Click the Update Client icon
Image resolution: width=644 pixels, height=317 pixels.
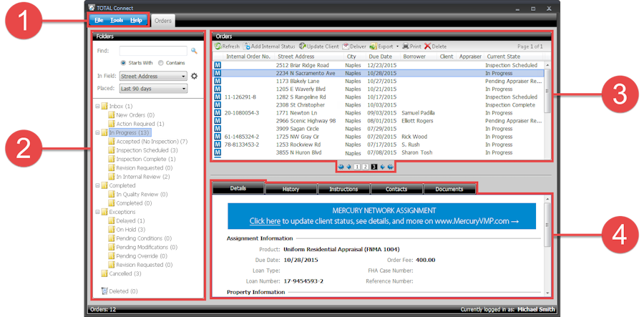(x=302, y=47)
